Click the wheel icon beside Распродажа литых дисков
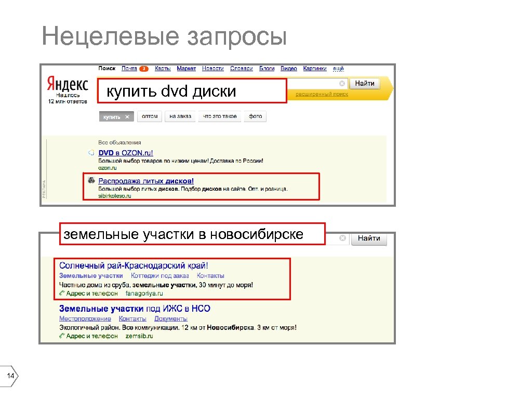The image size is (532, 399). [90, 180]
